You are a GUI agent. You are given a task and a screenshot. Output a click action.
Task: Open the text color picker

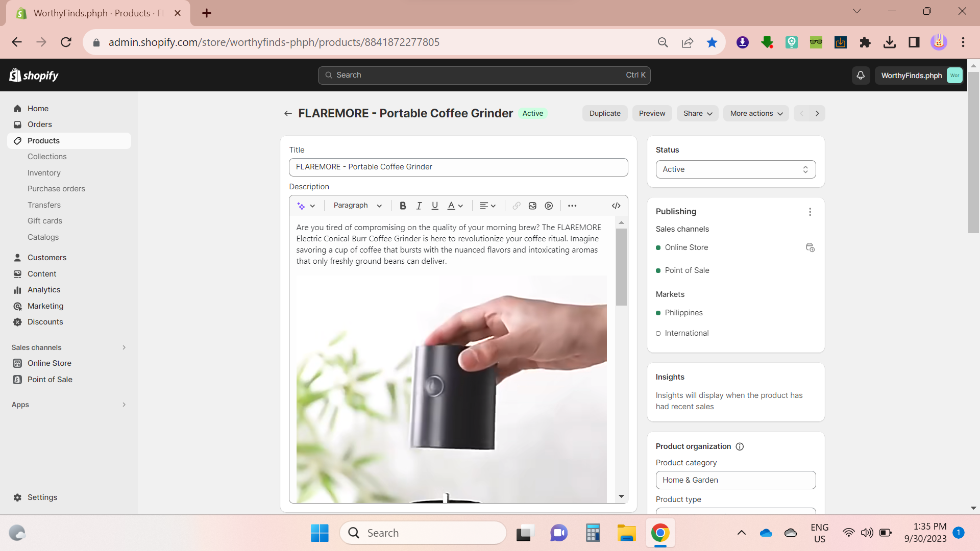coord(455,206)
